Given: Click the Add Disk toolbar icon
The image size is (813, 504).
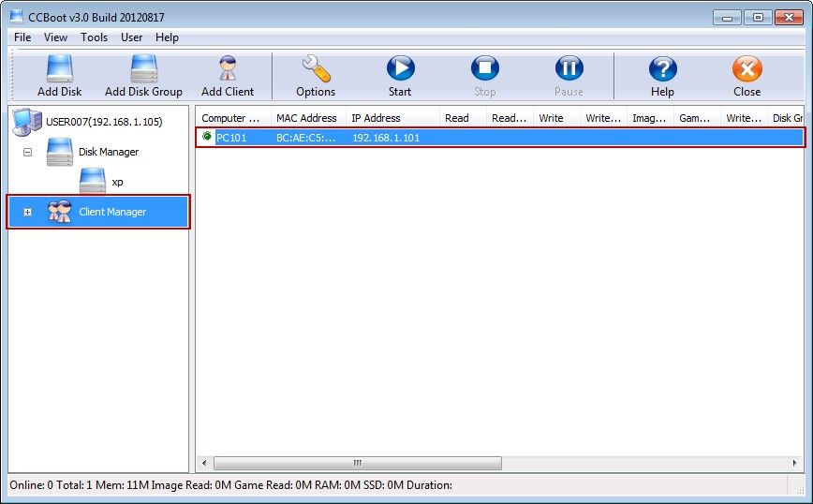Looking at the screenshot, I should (60, 69).
